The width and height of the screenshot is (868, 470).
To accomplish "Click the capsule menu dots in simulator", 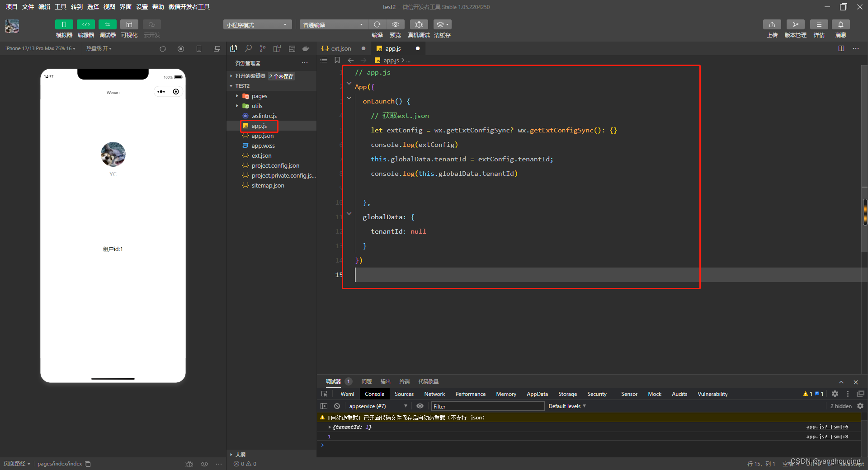I will click(161, 92).
